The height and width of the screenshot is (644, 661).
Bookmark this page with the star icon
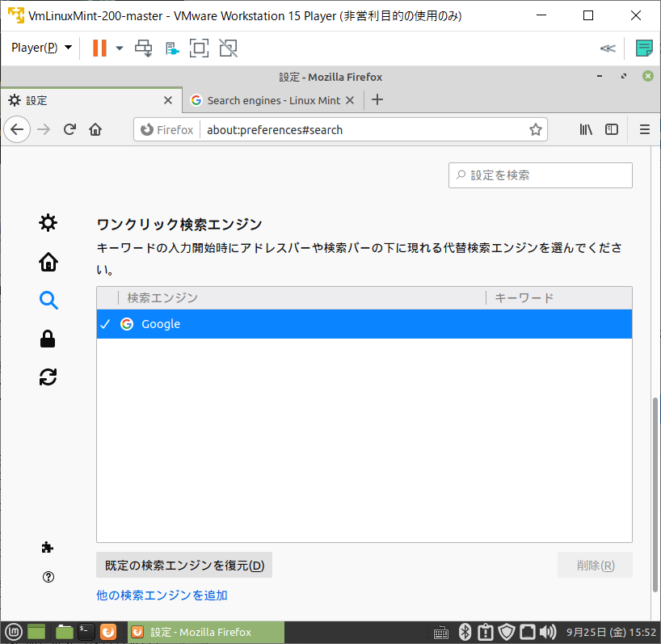tap(536, 129)
